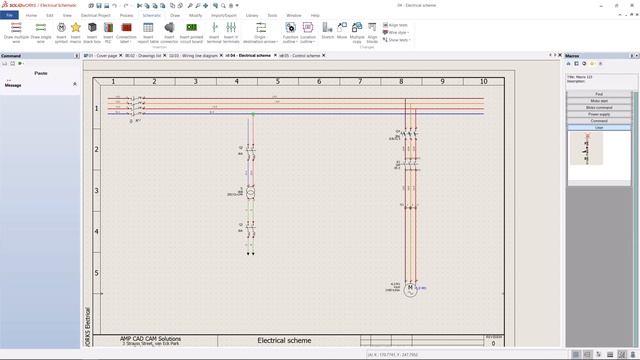Open the Help ribbon tab

coord(315,15)
